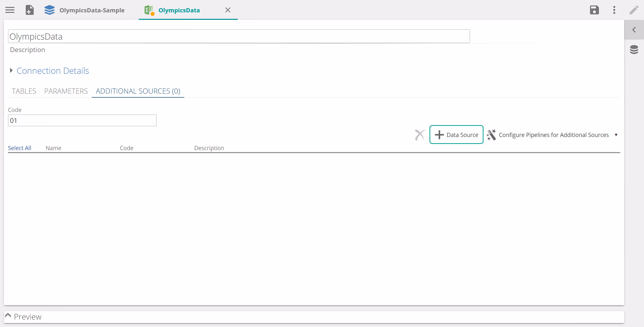Switch to the OlympicsData-Sample tab
Viewport: 644px width, 327px height.
tap(92, 10)
